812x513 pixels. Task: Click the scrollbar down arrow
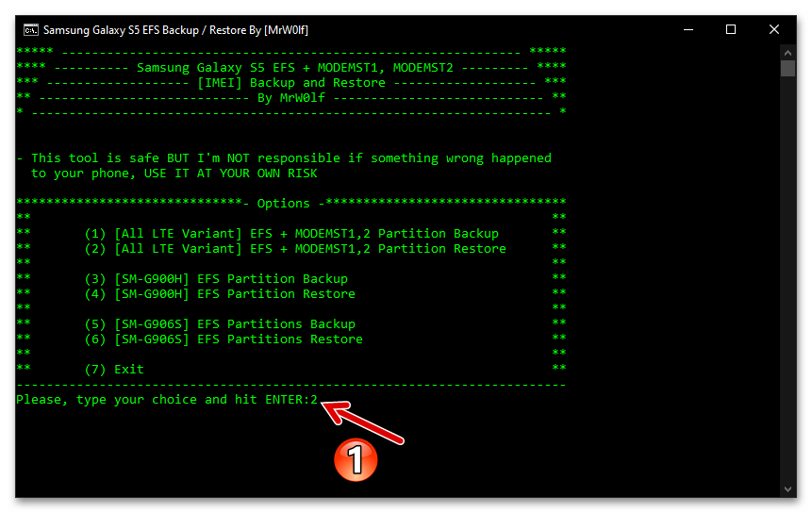tap(787, 489)
